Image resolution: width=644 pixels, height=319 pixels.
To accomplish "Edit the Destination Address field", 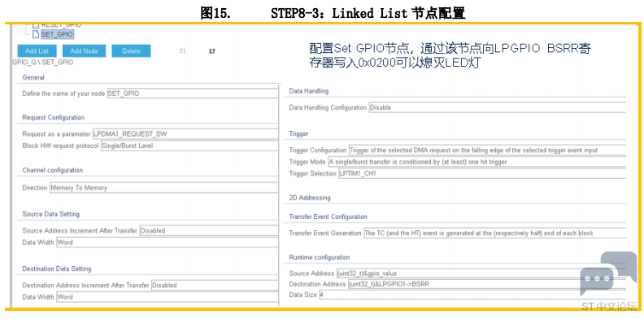I will coord(487,284).
